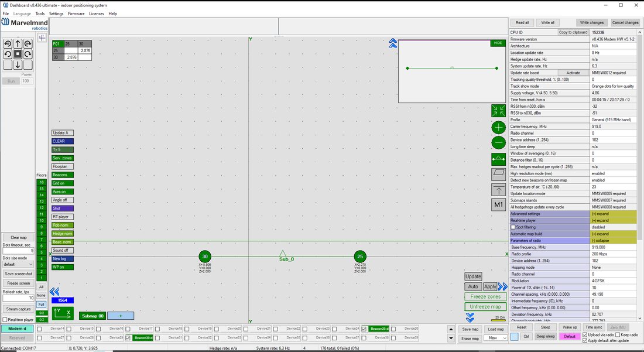
Task: Expand the Real-time player section
Action: pos(614,221)
